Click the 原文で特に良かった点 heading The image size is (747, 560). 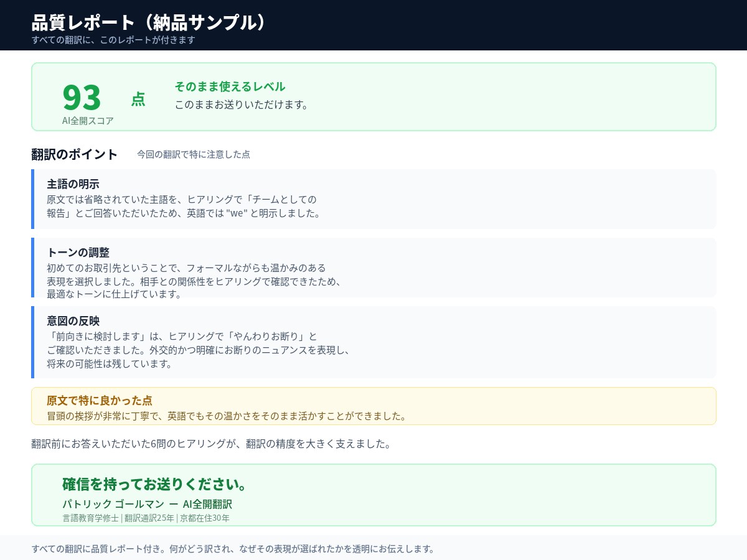(x=100, y=400)
